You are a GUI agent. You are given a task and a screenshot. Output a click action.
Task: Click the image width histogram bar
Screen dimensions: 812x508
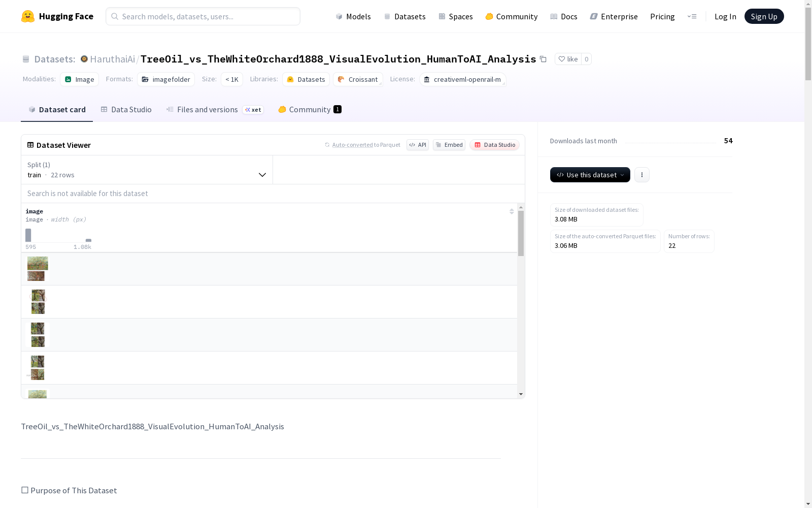[x=28, y=235]
